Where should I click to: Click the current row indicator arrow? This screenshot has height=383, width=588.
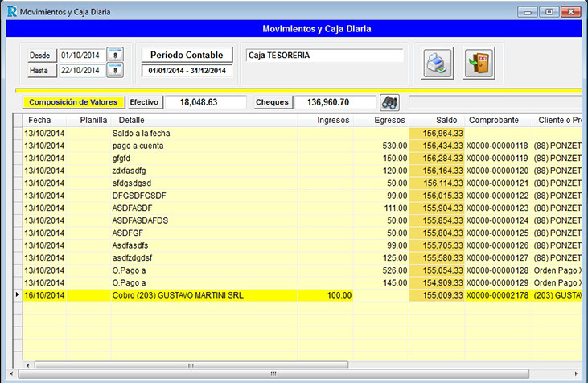(x=18, y=296)
